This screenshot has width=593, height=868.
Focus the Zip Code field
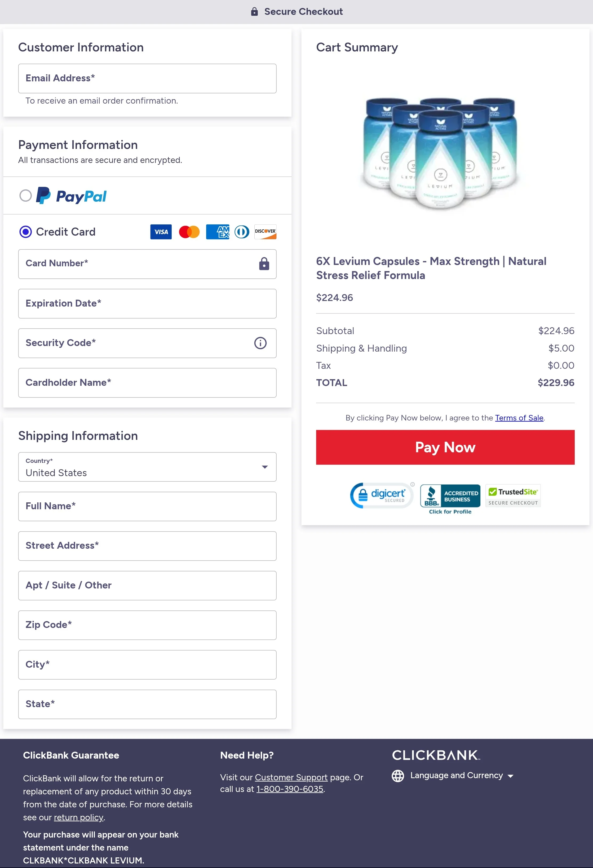coord(147,625)
